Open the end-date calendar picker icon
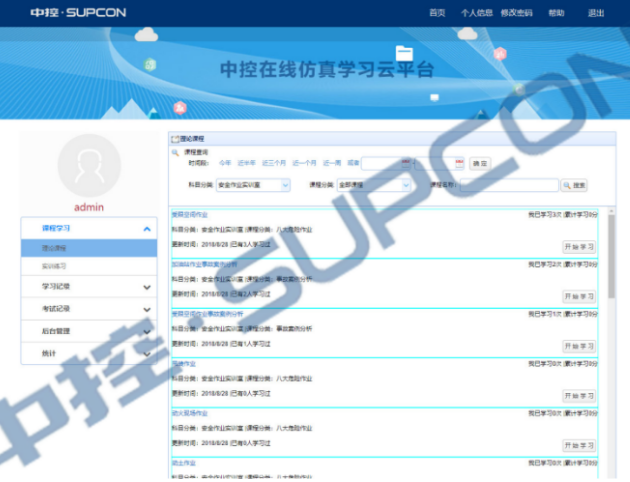 click(x=459, y=163)
